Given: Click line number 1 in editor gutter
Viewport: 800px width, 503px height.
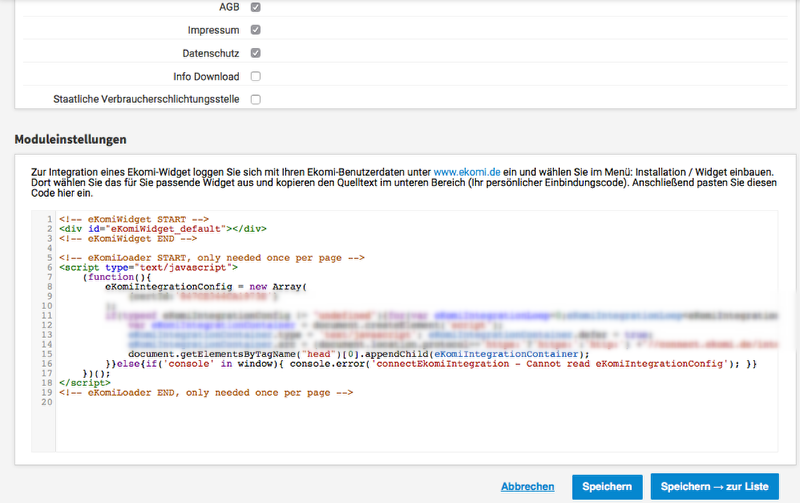Looking at the screenshot, I should click(48, 218).
